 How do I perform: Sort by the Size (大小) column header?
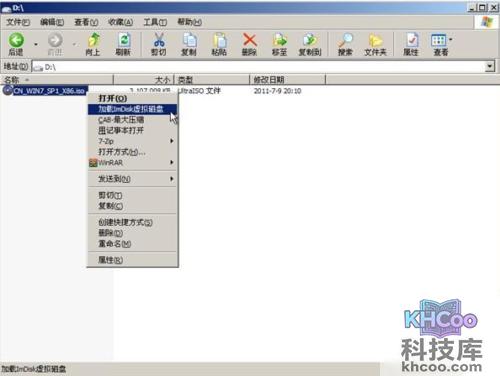pos(144,80)
